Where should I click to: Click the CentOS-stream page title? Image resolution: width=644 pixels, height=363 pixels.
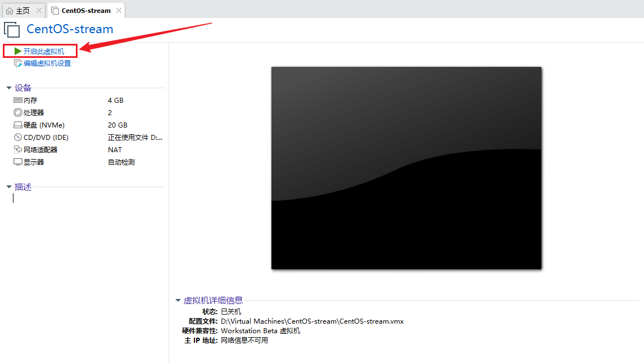(x=70, y=29)
